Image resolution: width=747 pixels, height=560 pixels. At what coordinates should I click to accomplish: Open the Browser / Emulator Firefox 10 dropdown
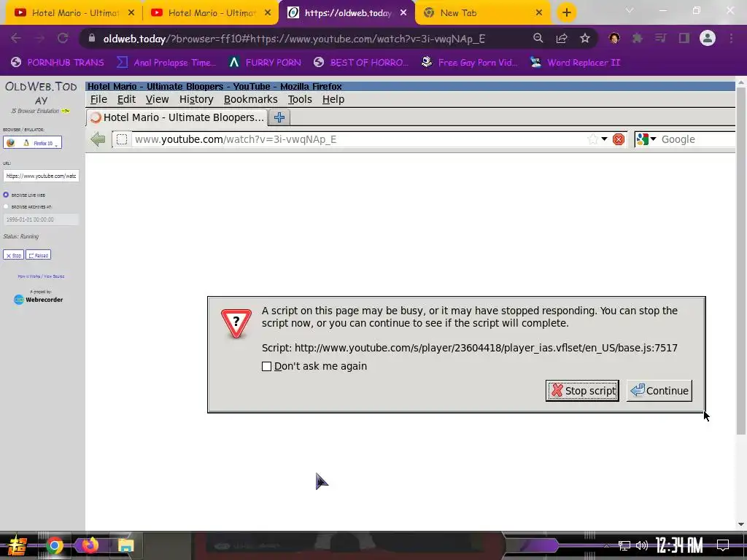pos(32,142)
